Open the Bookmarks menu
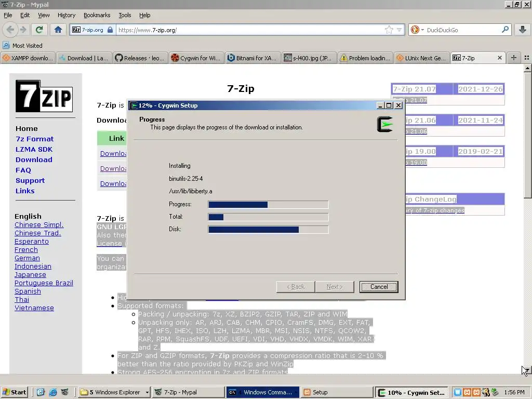The height and width of the screenshot is (399, 532). click(97, 15)
